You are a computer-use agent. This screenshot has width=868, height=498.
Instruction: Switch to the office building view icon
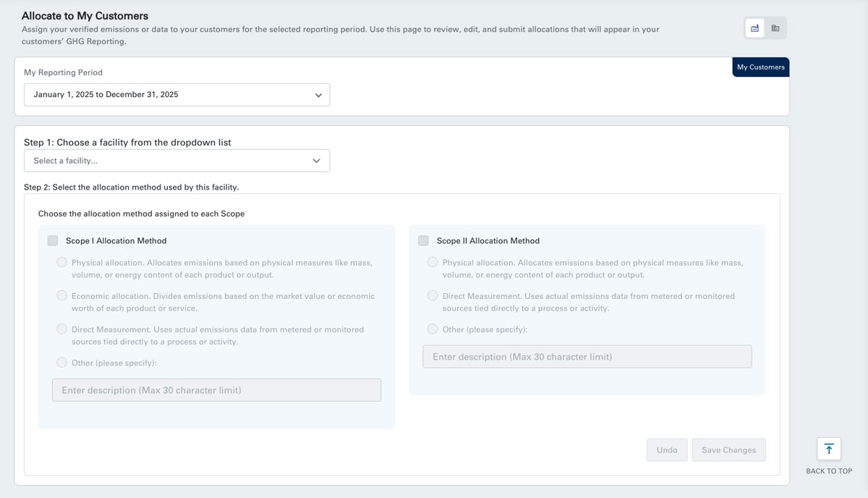(x=775, y=28)
